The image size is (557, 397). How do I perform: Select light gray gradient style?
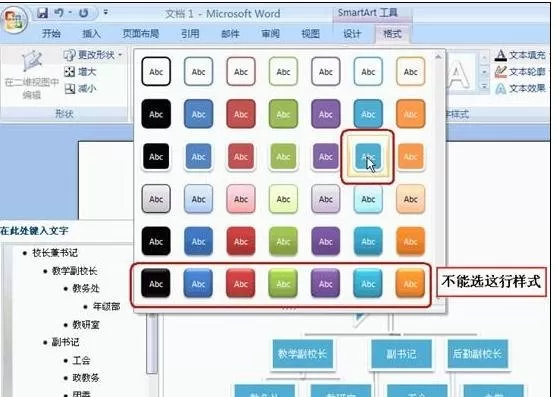coord(156,199)
